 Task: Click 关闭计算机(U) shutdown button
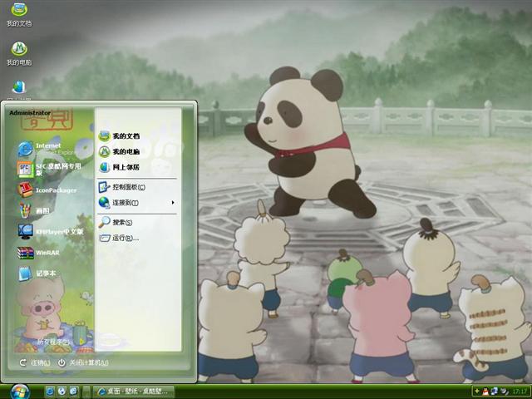[83, 363]
